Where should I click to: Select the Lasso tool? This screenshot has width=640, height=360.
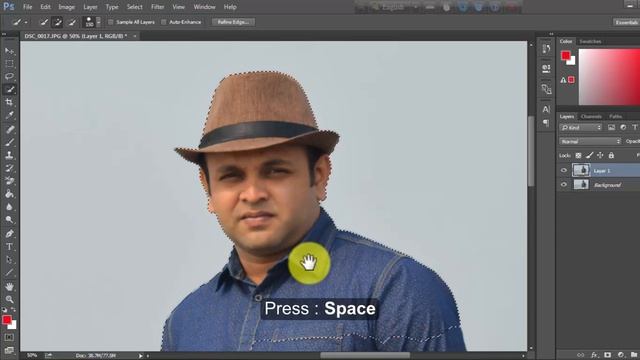pos(9,76)
